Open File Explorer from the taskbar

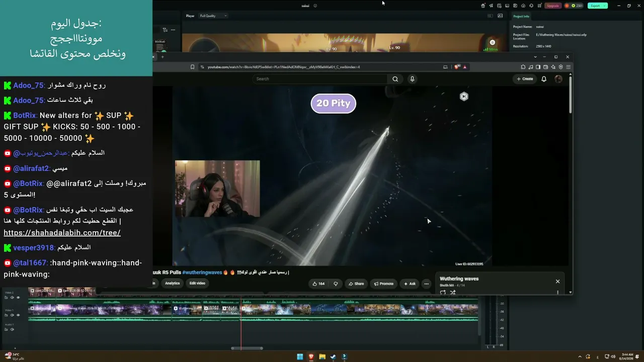click(x=322, y=357)
